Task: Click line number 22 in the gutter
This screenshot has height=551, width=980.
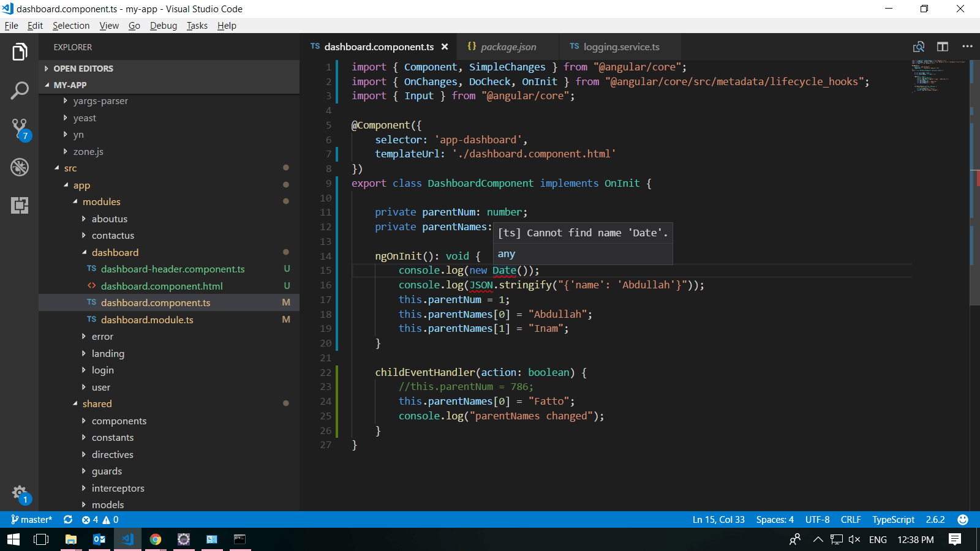Action: click(x=326, y=372)
